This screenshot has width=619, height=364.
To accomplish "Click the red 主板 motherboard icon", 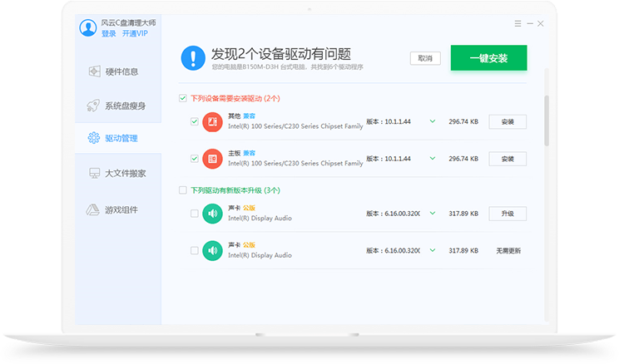I will 212,158.
